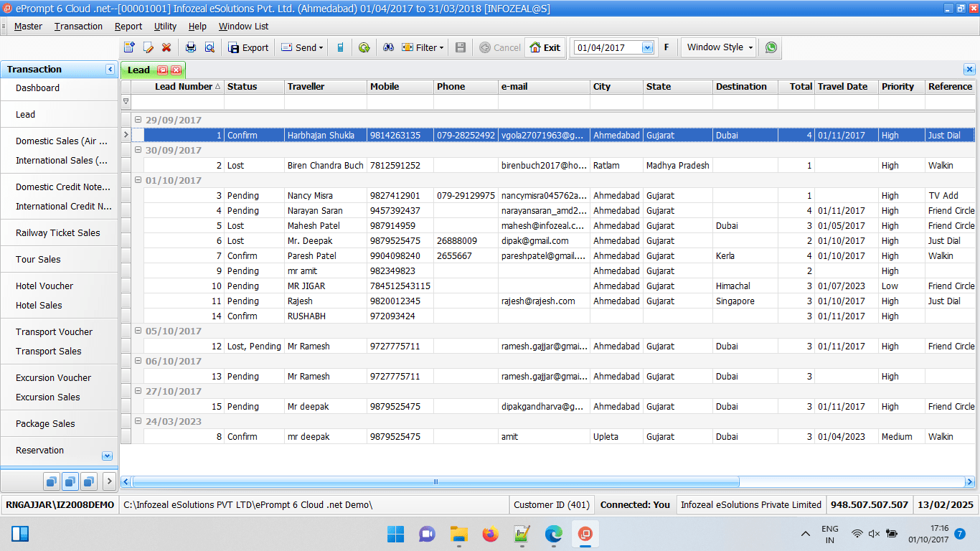Open the Report menu

pyautogui.click(x=128, y=26)
